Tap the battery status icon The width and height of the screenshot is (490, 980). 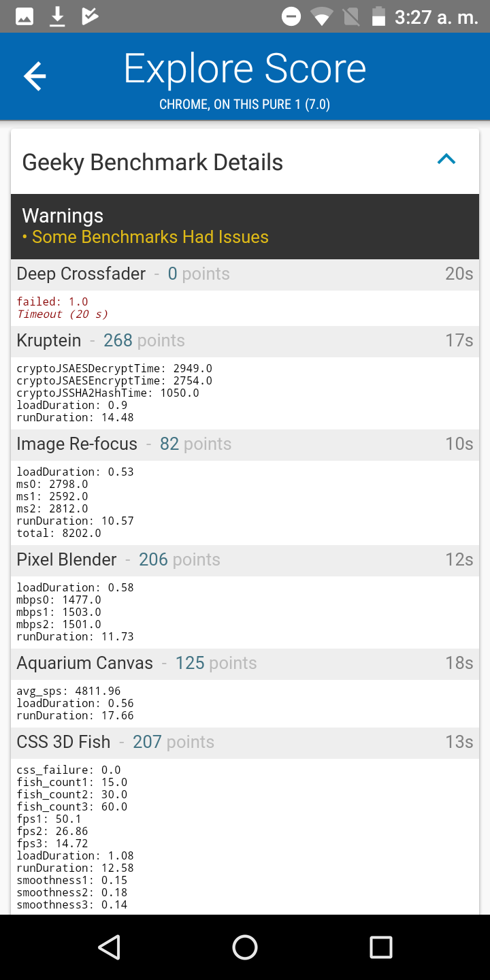point(378,16)
